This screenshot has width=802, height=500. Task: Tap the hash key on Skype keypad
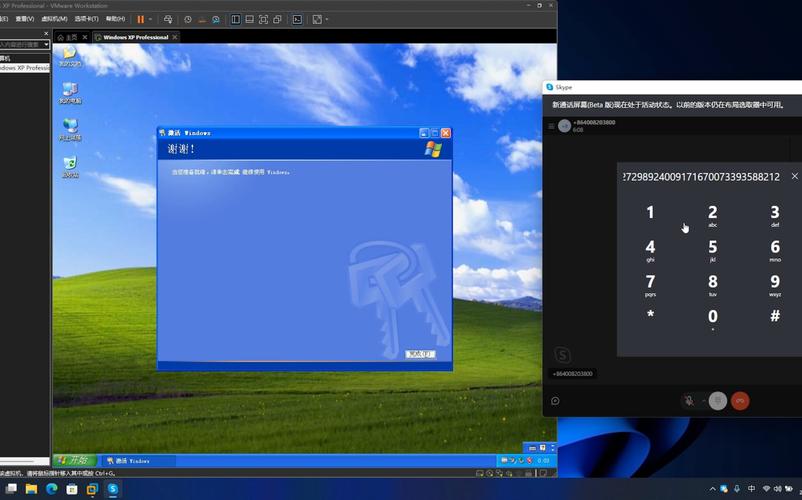click(775, 316)
